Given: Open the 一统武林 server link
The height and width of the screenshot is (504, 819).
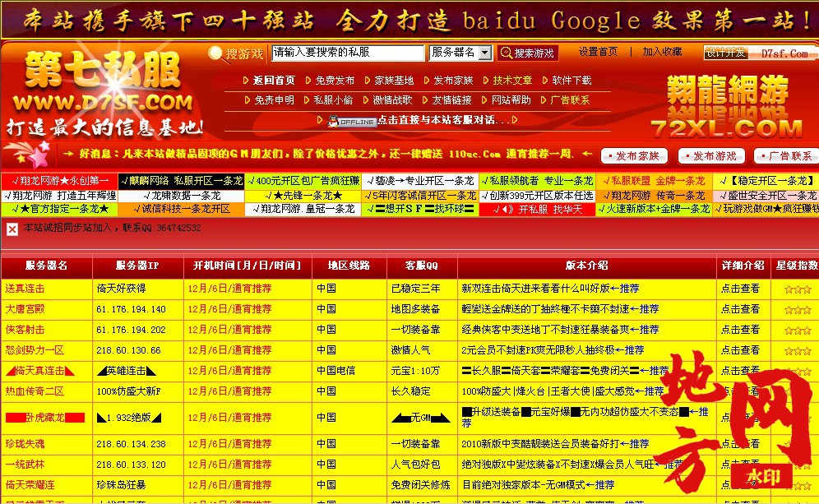Looking at the screenshot, I should click(x=25, y=465).
